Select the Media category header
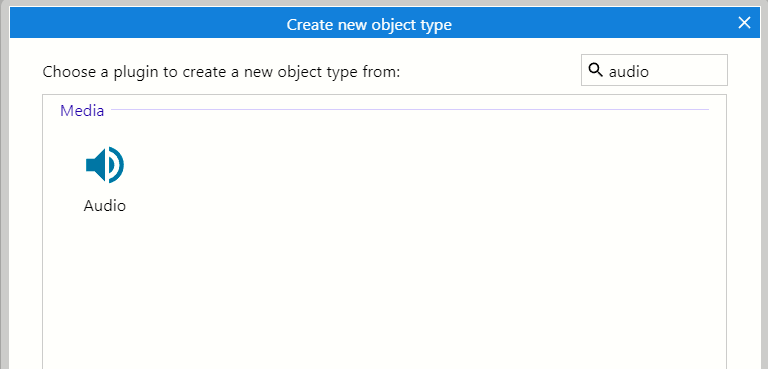Image resolution: width=768 pixels, height=369 pixels. pos(82,111)
